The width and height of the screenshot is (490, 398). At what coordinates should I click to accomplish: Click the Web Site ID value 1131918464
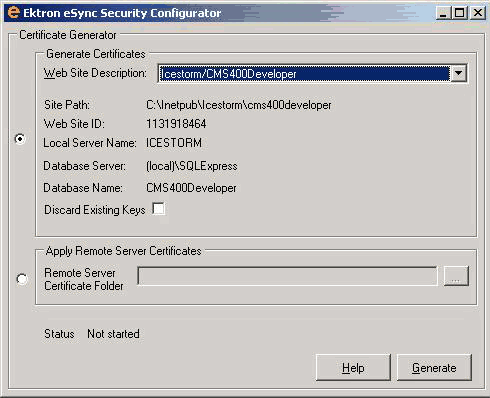click(x=176, y=124)
